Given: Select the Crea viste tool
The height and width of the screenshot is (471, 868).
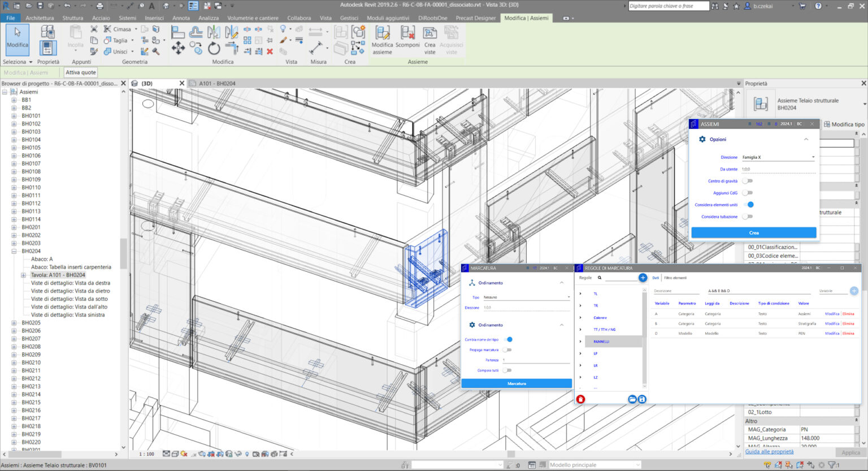Looking at the screenshot, I should pos(429,40).
